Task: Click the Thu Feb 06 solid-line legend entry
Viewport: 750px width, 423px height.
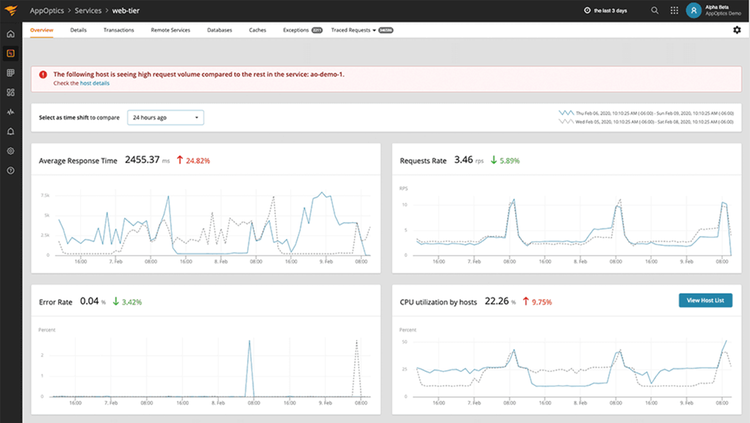Action: pos(646,113)
